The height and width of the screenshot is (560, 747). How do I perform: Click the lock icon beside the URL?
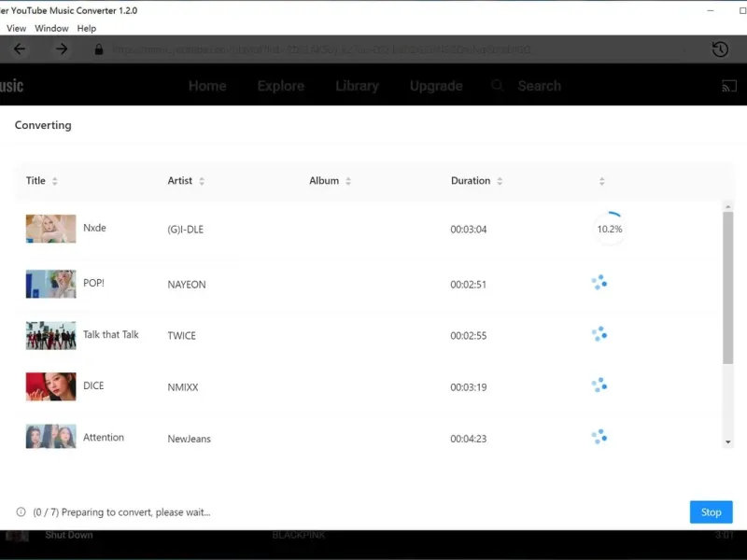[x=99, y=49]
